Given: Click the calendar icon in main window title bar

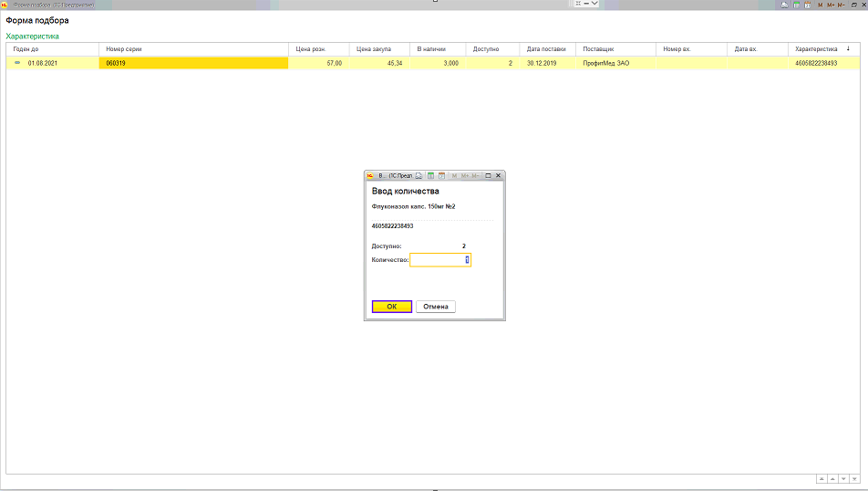Looking at the screenshot, I should click(806, 5).
